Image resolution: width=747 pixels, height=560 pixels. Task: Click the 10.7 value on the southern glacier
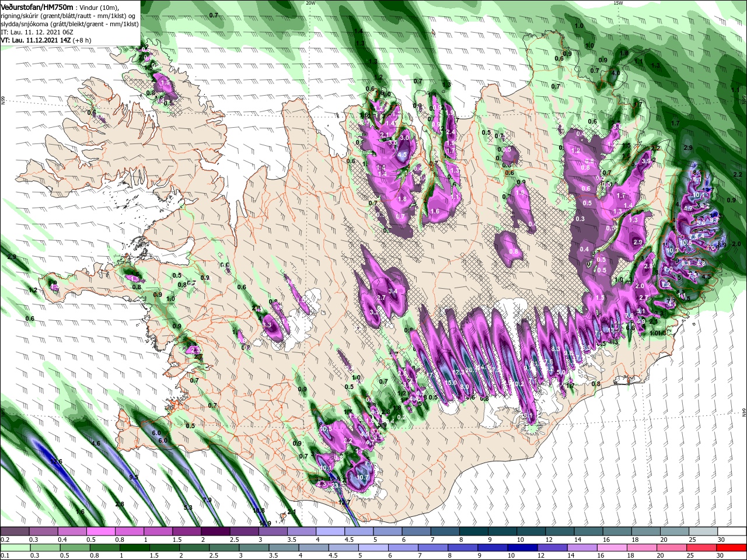[x=362, y=477]
